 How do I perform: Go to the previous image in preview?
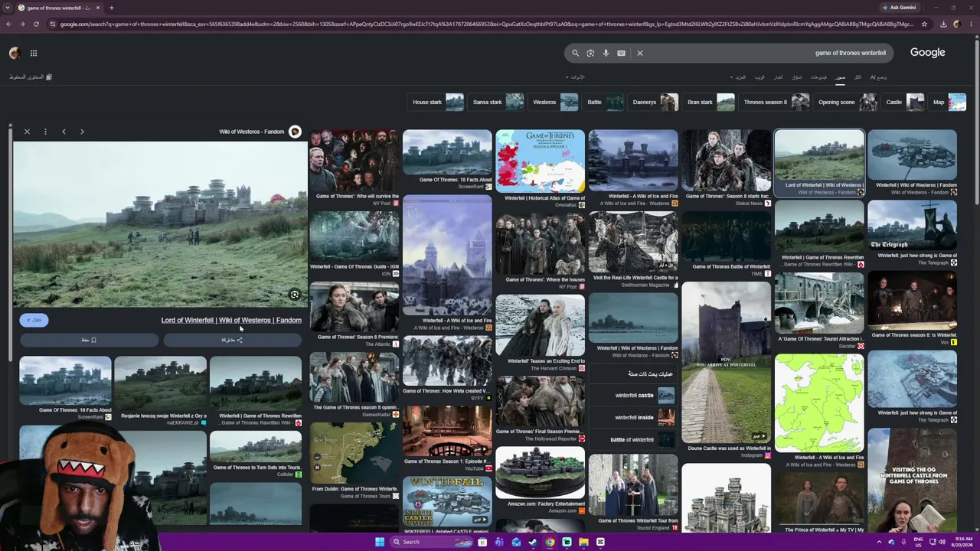click(64, 132)
